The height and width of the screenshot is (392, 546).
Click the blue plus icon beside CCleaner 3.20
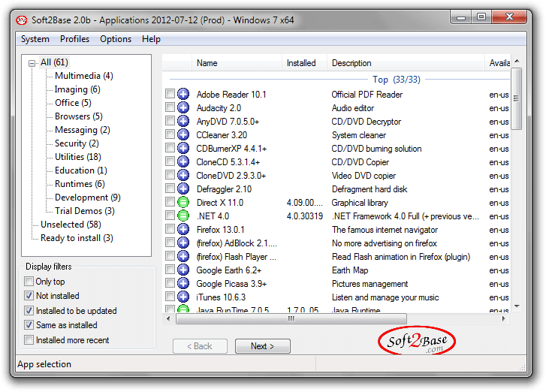[183, 135]
